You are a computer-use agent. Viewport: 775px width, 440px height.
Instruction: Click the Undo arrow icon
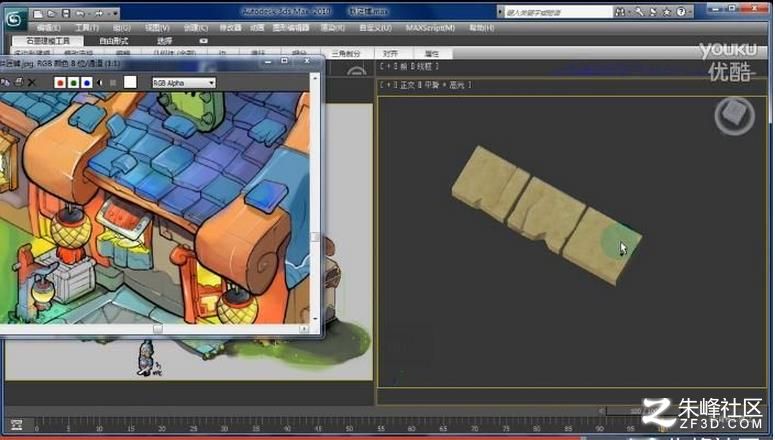tap(80, 13)
